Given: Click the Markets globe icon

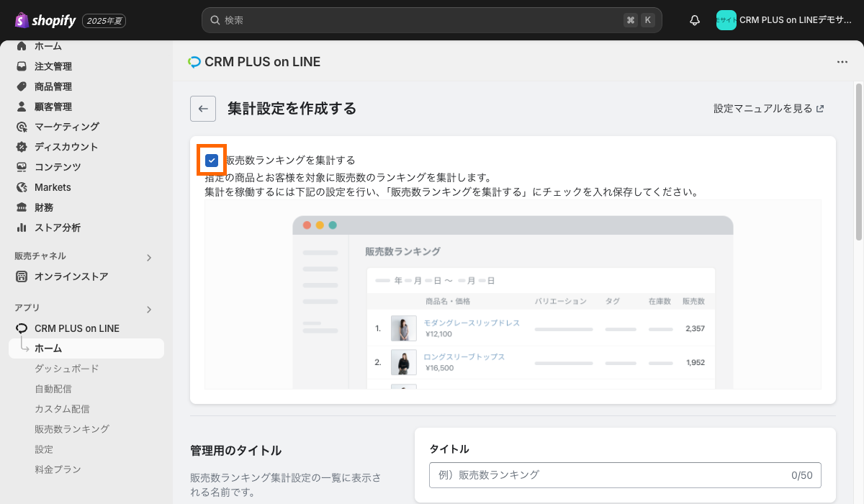Looking at the screenshot, I should coord(22,187).
